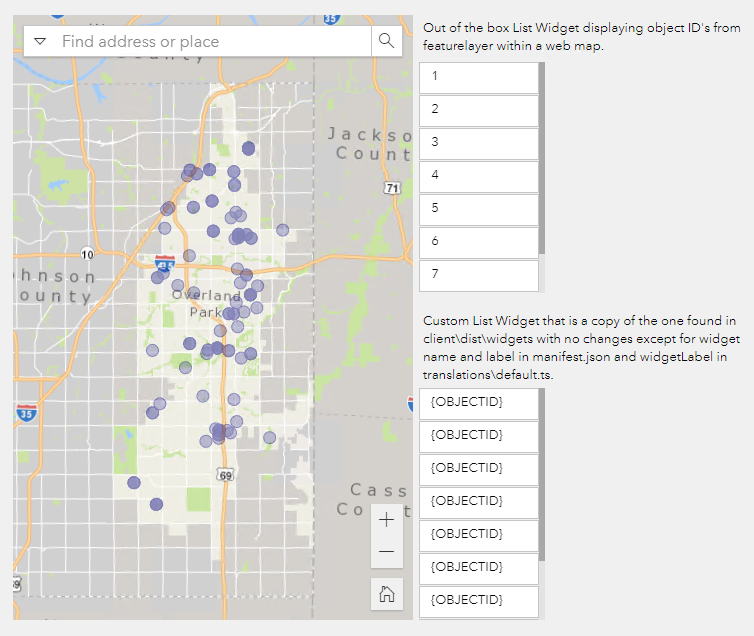Image resolution: width=754 pixels, height=636 pixels.
Task: Click the Route 10 shield on map
Action: (x=87, y=254)
